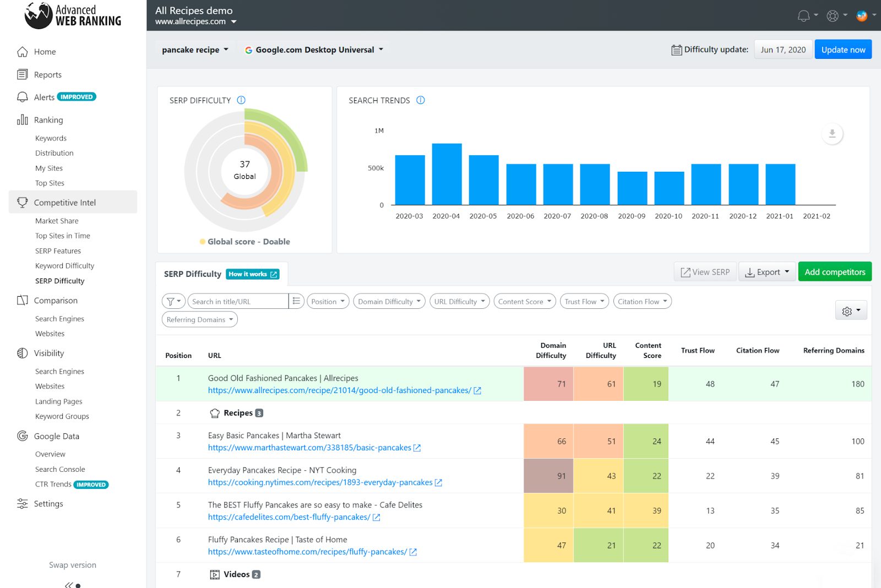
Task: Click the How it works button
Action: [253, 274]
